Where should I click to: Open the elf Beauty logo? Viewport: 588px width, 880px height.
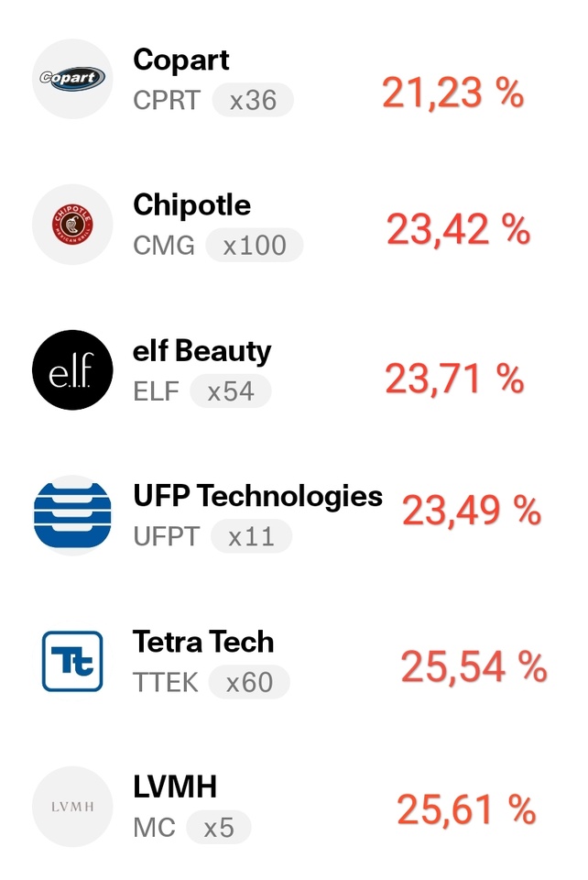pyautogui.click(x=72, y=369)
